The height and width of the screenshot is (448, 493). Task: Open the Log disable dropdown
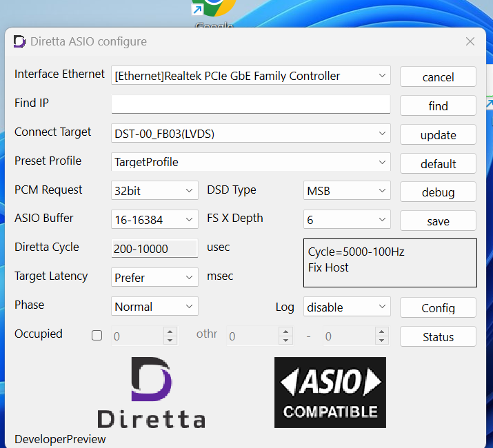click(x=347, y=307)
